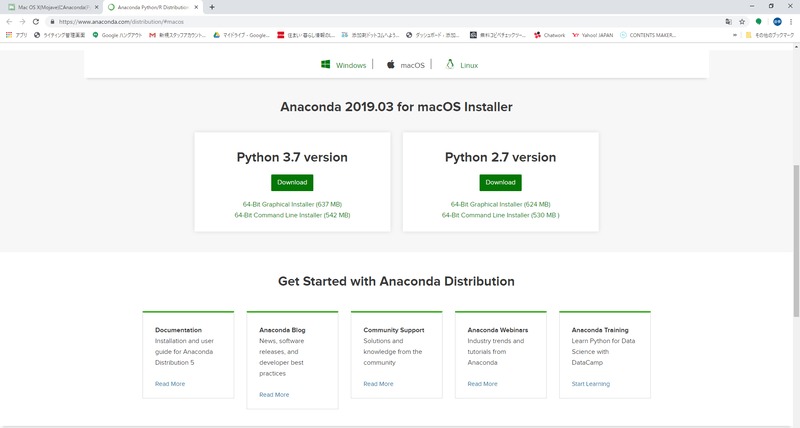Select the Anaconda Python/R Distribution tab
The image size is (800, 428).
click(153, 7)
